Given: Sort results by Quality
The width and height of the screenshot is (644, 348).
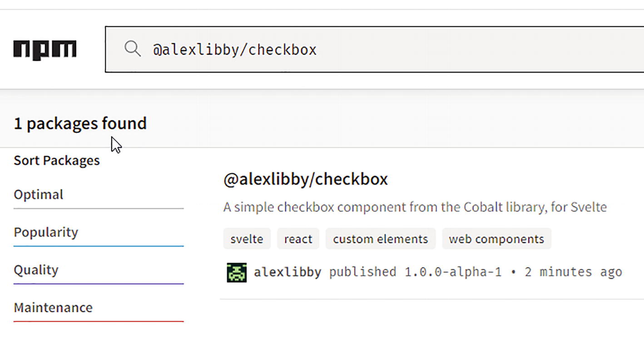Looking at the screenshot, I should pos(36,270).
